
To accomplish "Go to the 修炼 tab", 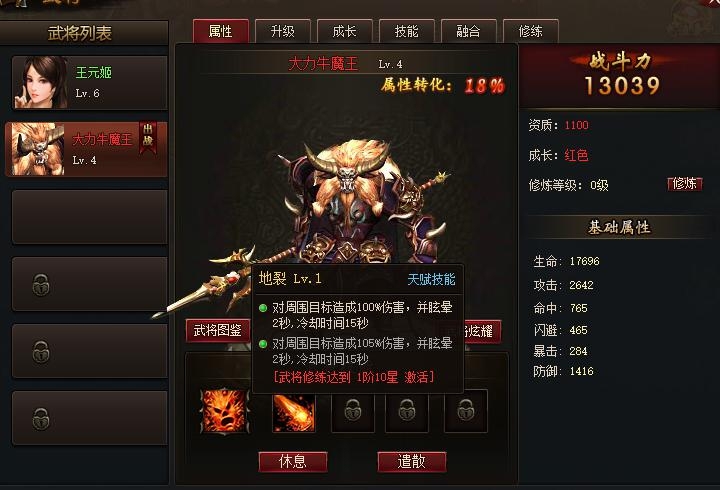I will point(530,31).
